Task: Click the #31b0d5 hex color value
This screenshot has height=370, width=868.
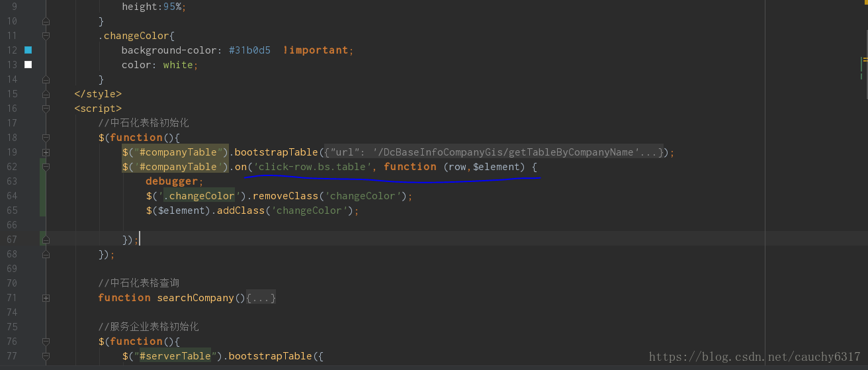Action: (249, 50)
